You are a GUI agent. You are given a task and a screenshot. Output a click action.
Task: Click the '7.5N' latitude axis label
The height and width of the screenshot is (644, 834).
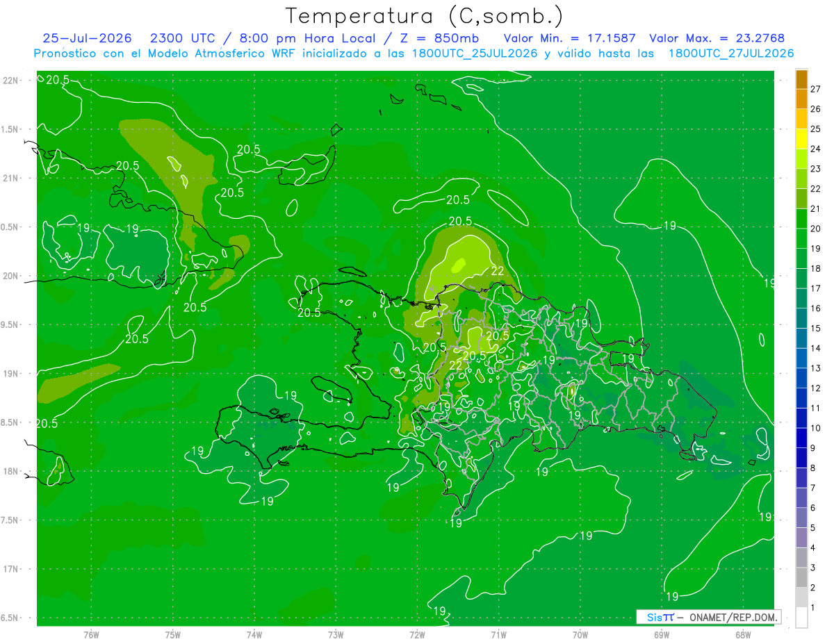click(x=10, y=520)
